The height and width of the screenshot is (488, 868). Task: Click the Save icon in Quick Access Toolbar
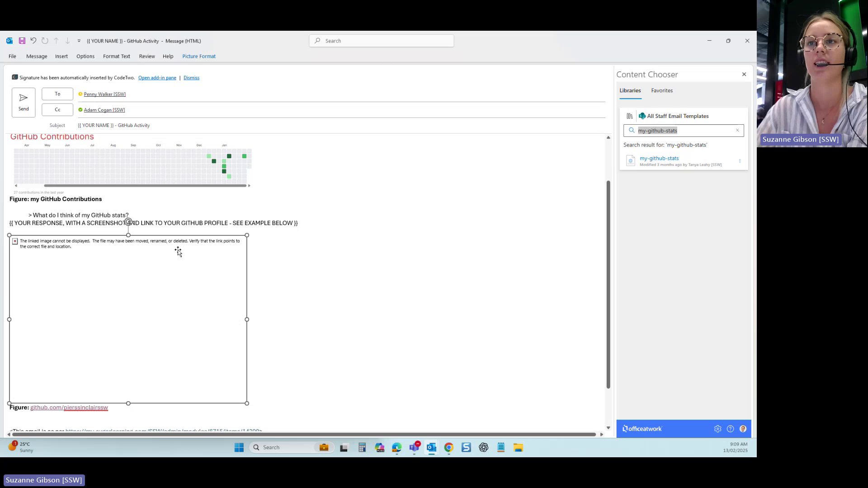[22, 41]
